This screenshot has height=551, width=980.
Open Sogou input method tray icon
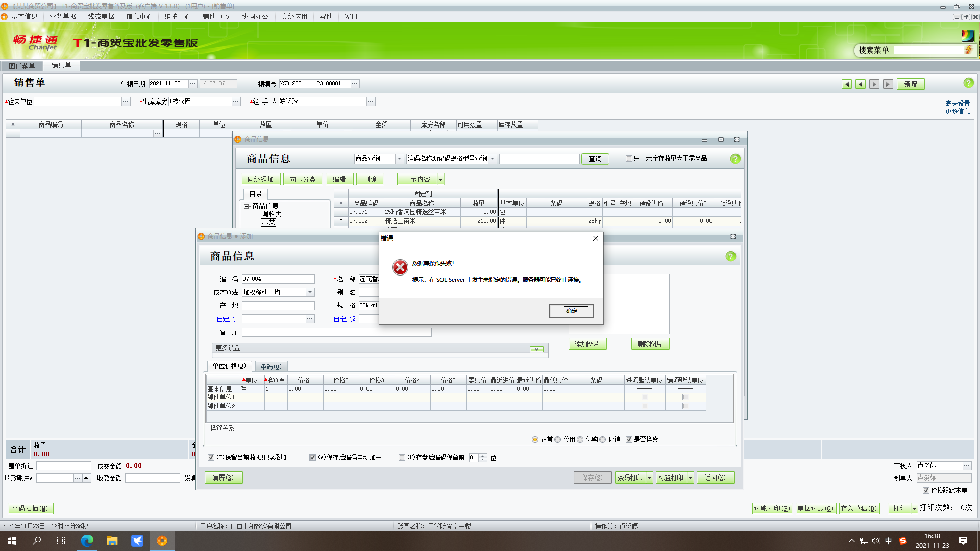(x=902, y=541)
